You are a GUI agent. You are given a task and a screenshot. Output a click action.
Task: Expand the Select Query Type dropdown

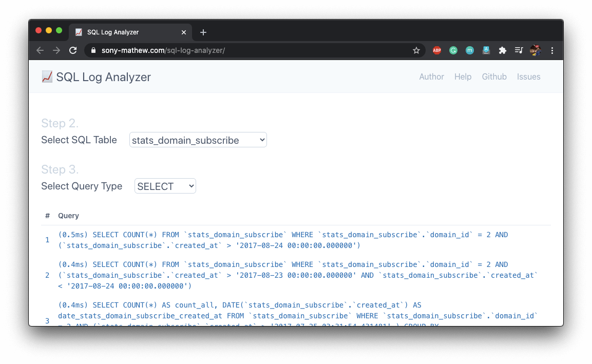pyautogui.click(x=165, y=186)
